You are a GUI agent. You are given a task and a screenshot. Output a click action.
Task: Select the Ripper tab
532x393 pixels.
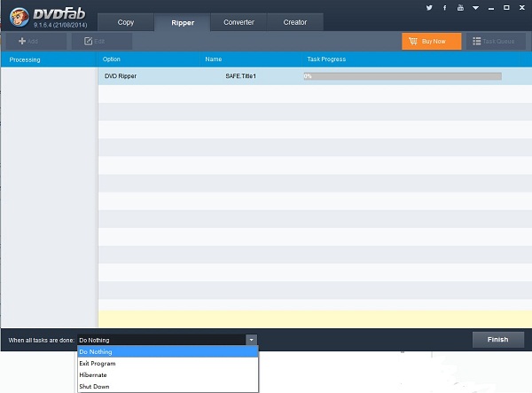pos(183,23)
